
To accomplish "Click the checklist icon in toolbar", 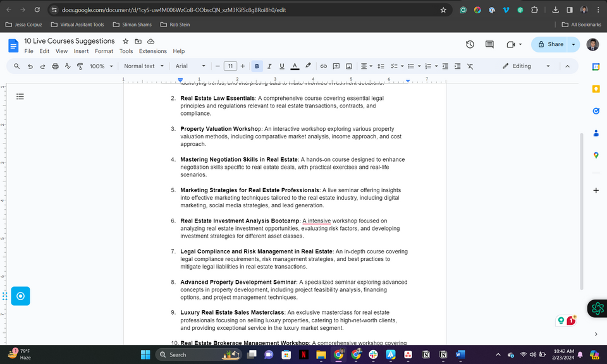I will coord(394,66).
